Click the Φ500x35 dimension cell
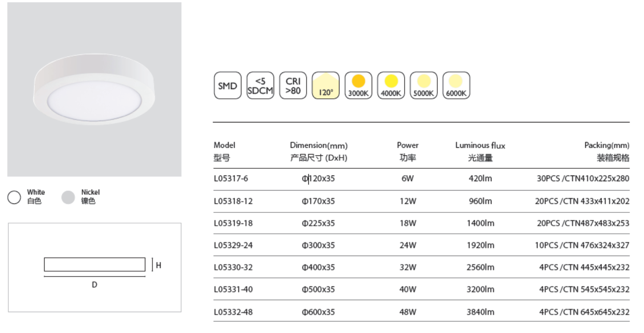The width and height of the screenshot is (644, 333). (x=318, y=289)
